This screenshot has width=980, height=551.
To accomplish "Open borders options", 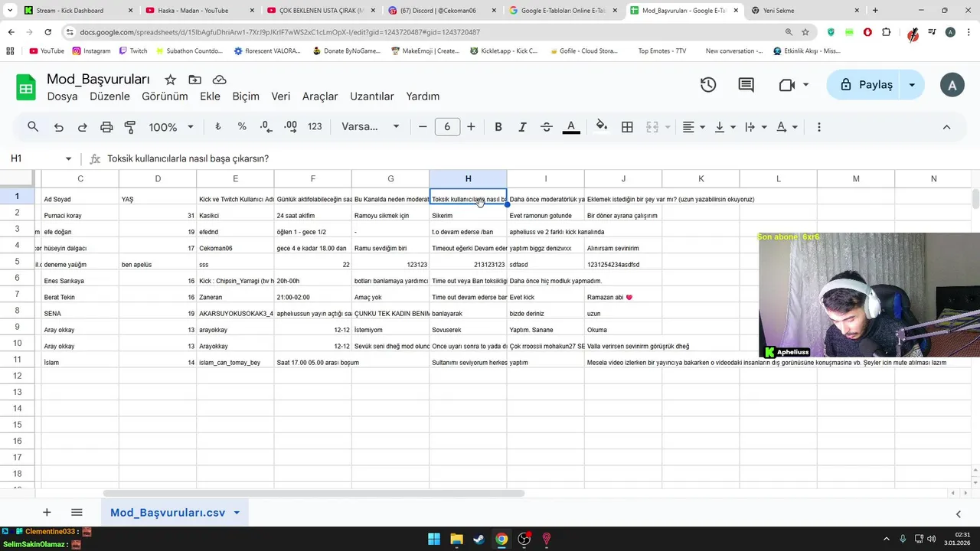I will 627,127.
